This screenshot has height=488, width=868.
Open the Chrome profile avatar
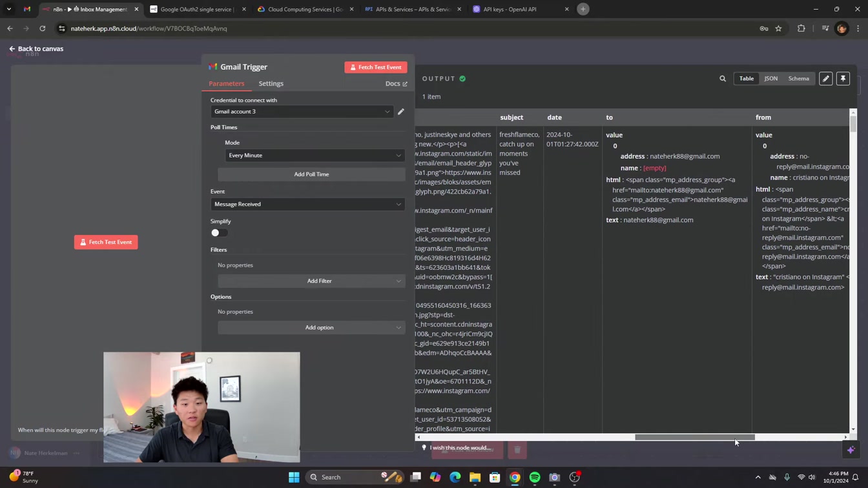pos(841,28)
